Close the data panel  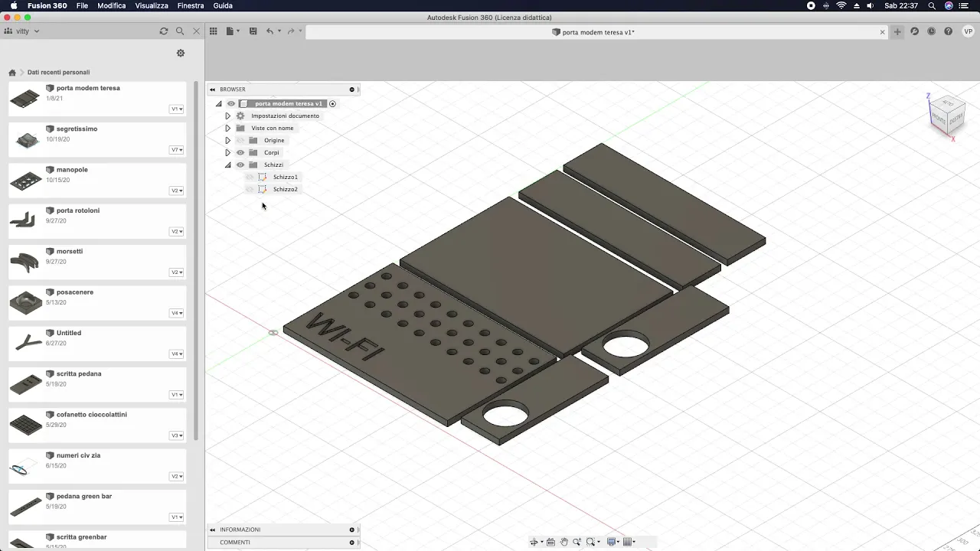pos(197,31)
